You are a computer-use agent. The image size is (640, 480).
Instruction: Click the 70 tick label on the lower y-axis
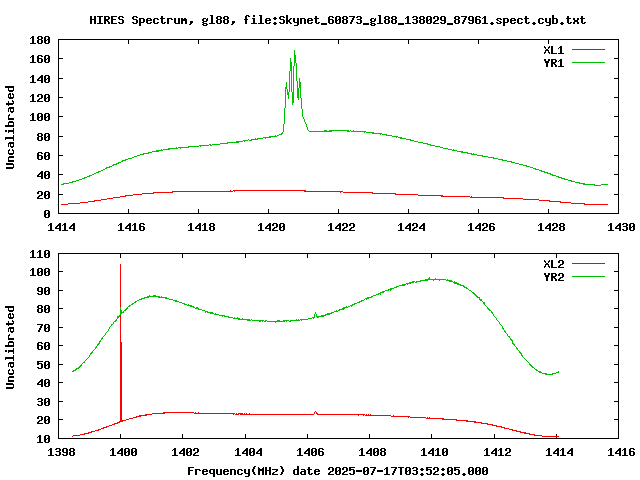[x=44, y=328]
